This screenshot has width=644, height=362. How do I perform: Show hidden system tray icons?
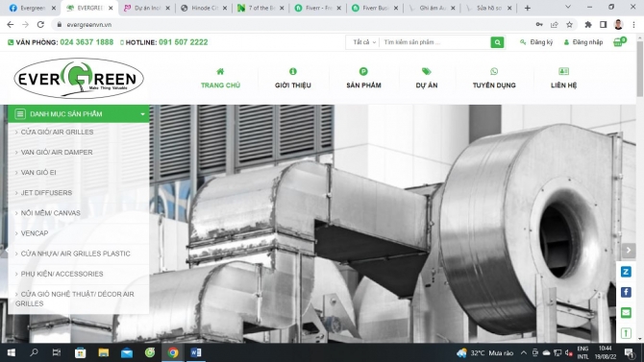tap(524, 352)
